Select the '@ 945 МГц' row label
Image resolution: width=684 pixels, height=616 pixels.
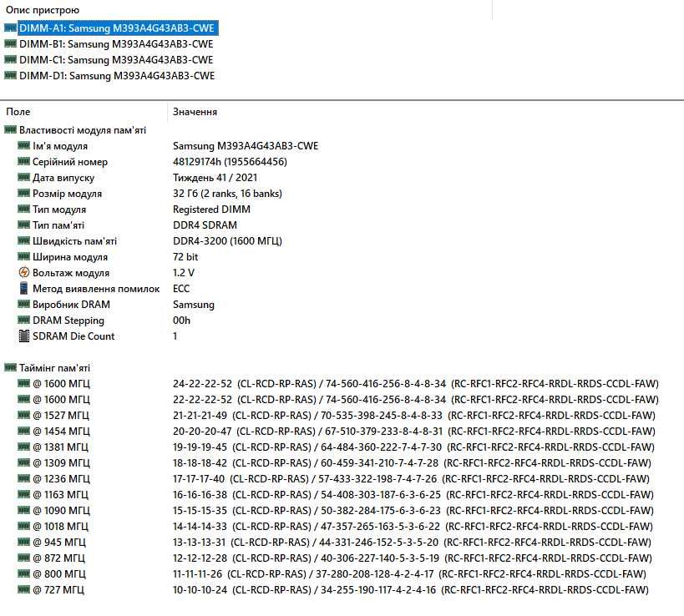point(59,543)
